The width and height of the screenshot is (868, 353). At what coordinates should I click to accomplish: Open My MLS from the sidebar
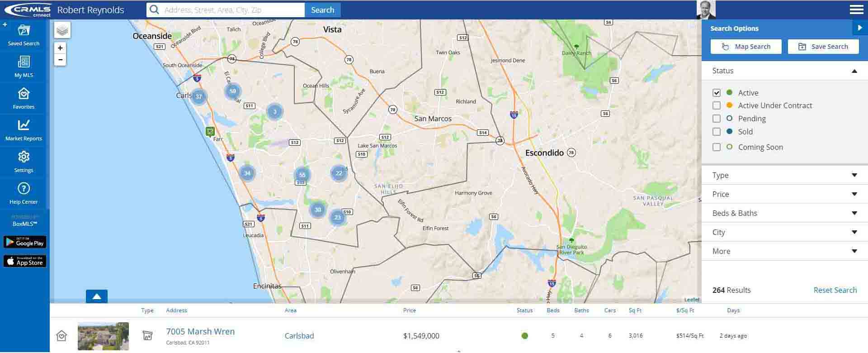pos(24,62)
